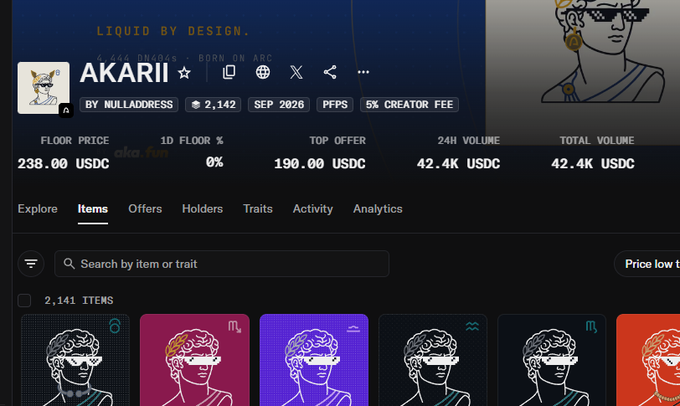Switch to the Explore tab
This screenshot has width=680, height=406.
click(37, 209)
